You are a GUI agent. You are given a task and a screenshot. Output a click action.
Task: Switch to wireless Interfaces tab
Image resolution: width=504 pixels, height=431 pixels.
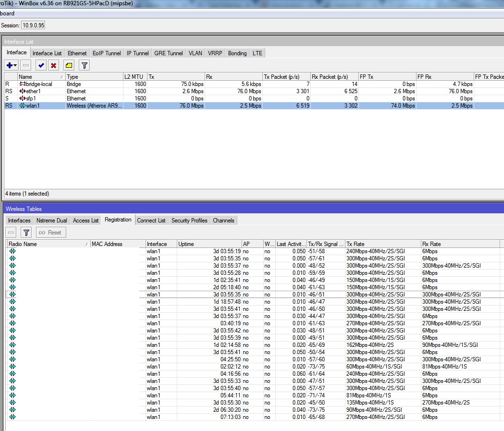coord(19,221)
